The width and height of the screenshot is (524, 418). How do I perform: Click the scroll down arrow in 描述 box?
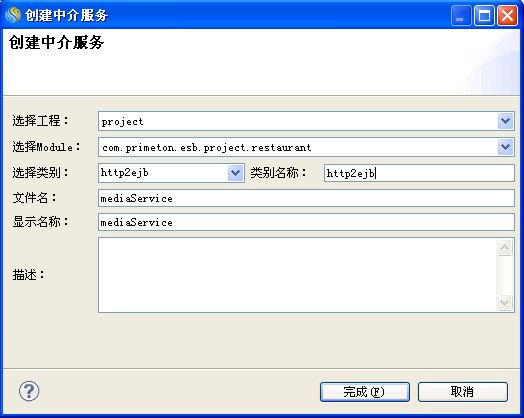[x=505, y=302]
